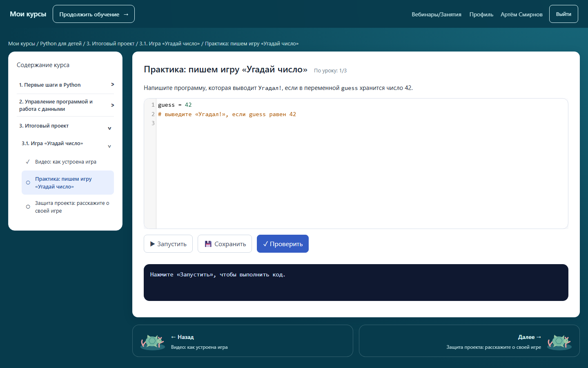Screen dimensions: 588x368
Task: Go forward via the Далее navigation card
Action: click(469, 341)
